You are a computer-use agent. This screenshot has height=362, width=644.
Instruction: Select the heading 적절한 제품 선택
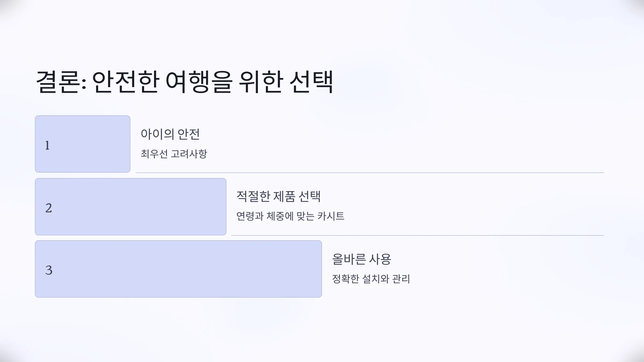click(278, 196)
